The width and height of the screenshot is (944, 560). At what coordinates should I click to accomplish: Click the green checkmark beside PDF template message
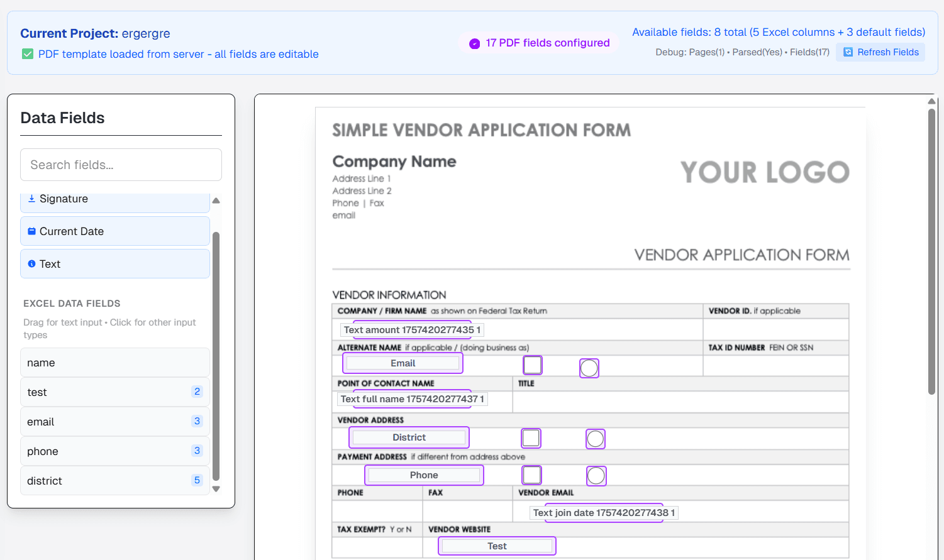28,54
